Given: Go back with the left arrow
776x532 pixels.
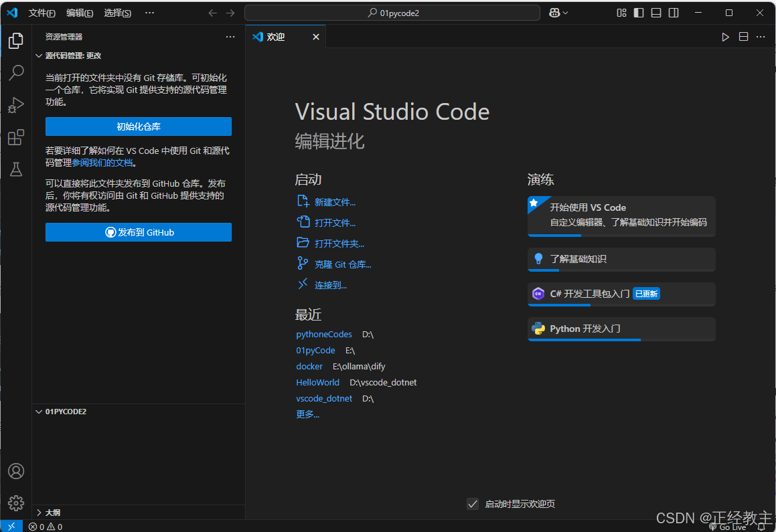Looking at the screenshot, I should pos(213,13).
